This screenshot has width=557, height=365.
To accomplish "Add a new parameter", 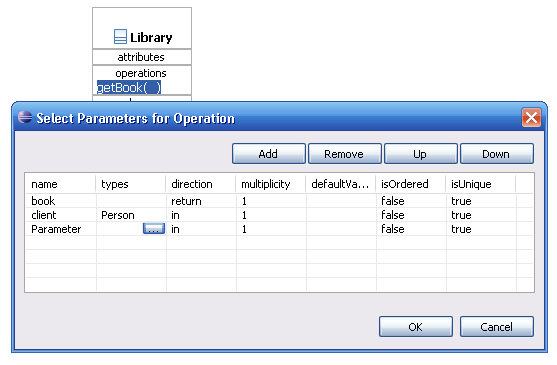I will point(269,154).
